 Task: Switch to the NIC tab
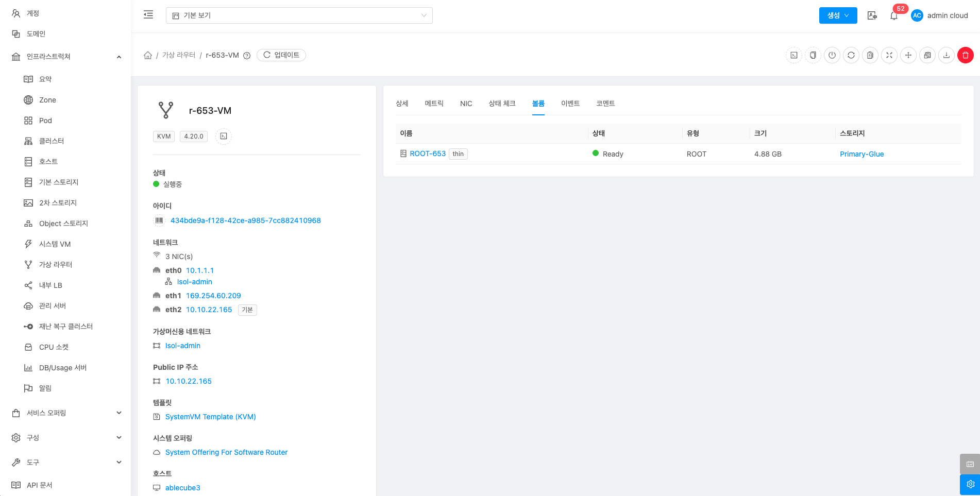[x=466, y=104]
